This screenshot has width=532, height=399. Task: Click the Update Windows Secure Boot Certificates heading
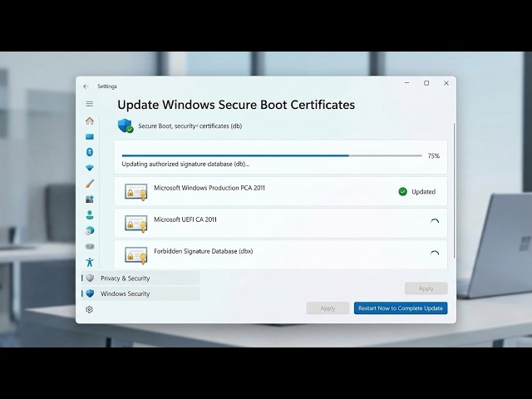click(236, 105)
